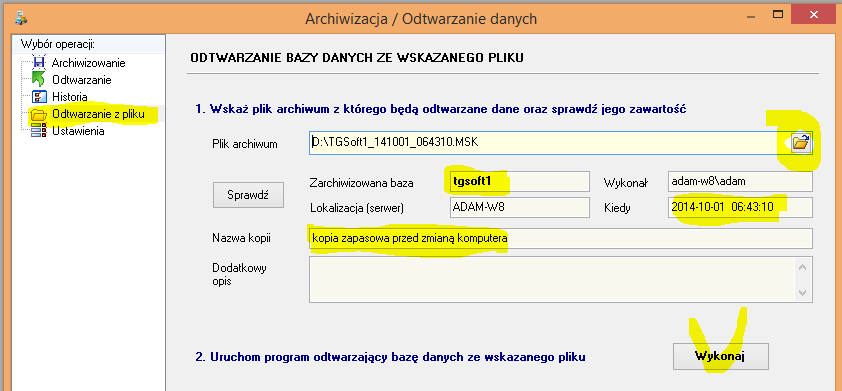This screenshot has height=391, width=842.
Task: Open Historia in operation tree
Action: click(x=69, y=97)
